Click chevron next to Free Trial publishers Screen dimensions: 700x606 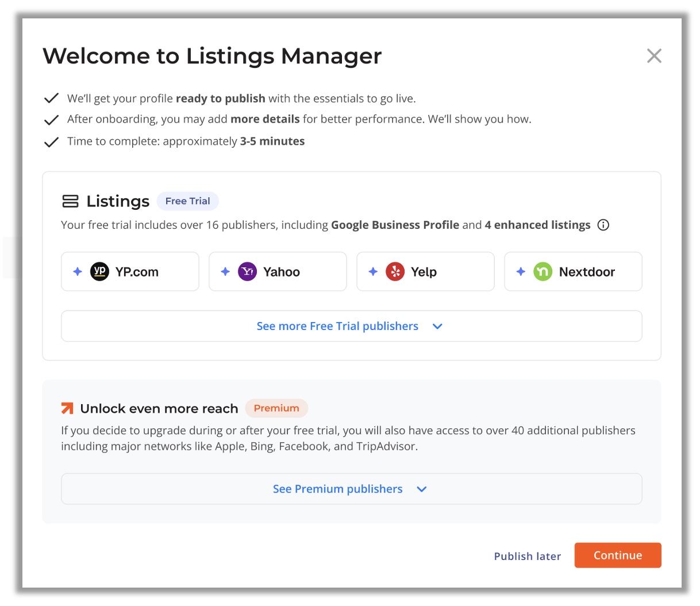coord(437,326)
